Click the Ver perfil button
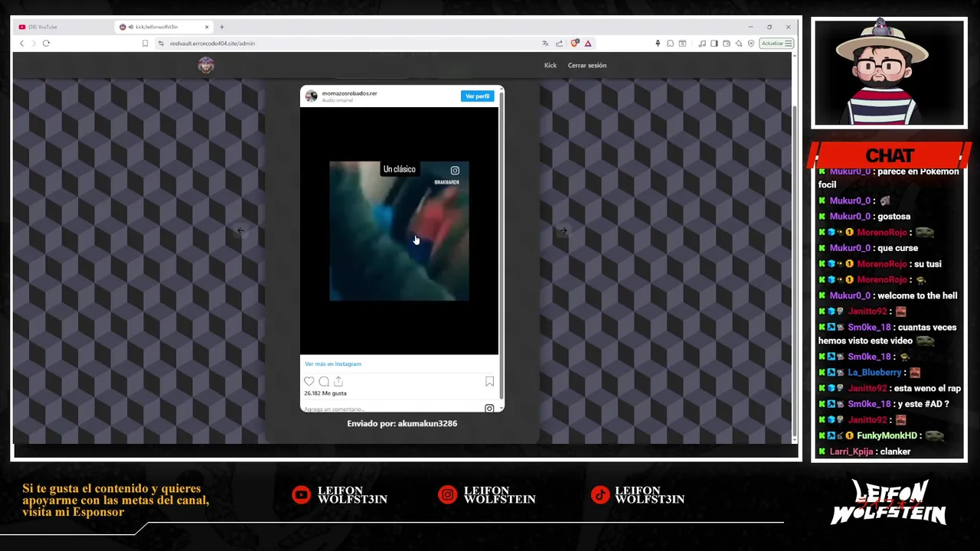Image resolution: width=980 pixels, height=551 pixels. tap(477, 96)
